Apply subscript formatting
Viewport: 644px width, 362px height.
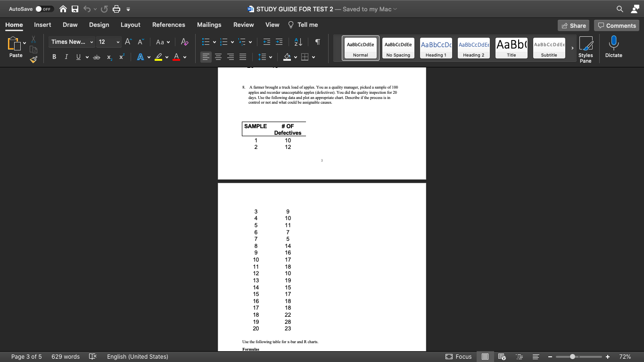(109, 57)
